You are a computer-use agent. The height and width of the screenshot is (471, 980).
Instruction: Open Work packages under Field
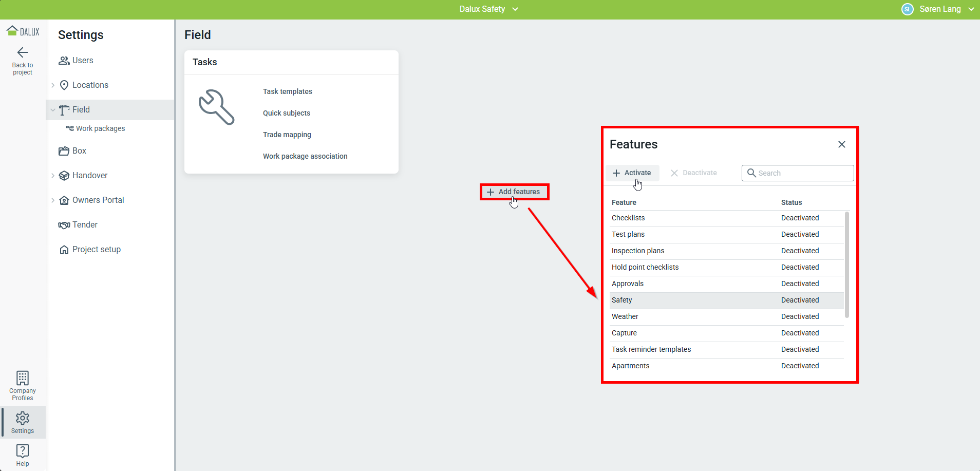click(x=100, y=128)
